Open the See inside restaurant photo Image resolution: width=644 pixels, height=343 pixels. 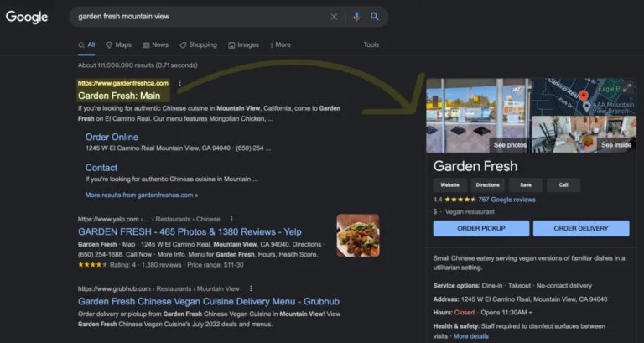(x=584, y=134)
